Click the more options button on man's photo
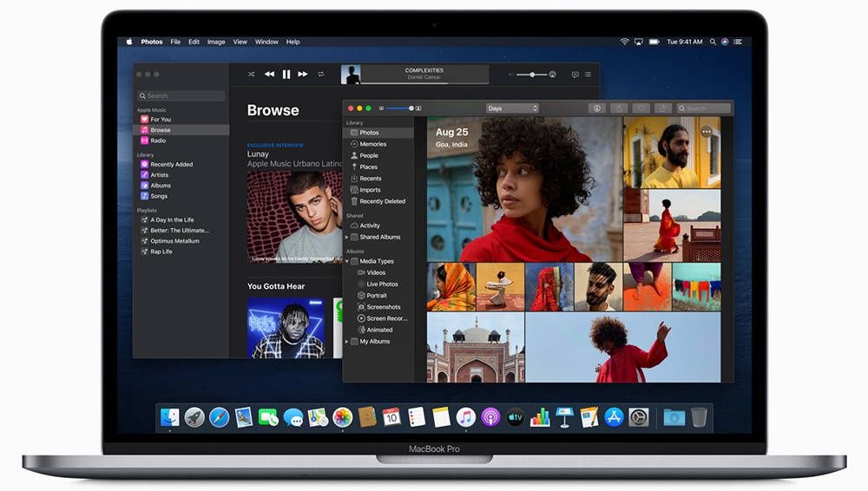The height and width of the screenshot is (491, 868). (707, 132)
